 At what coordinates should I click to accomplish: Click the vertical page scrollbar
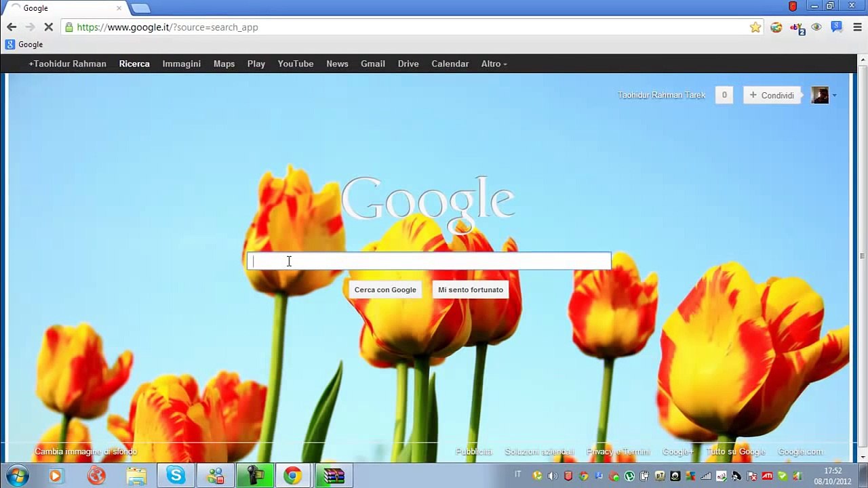tap(863, 258)
